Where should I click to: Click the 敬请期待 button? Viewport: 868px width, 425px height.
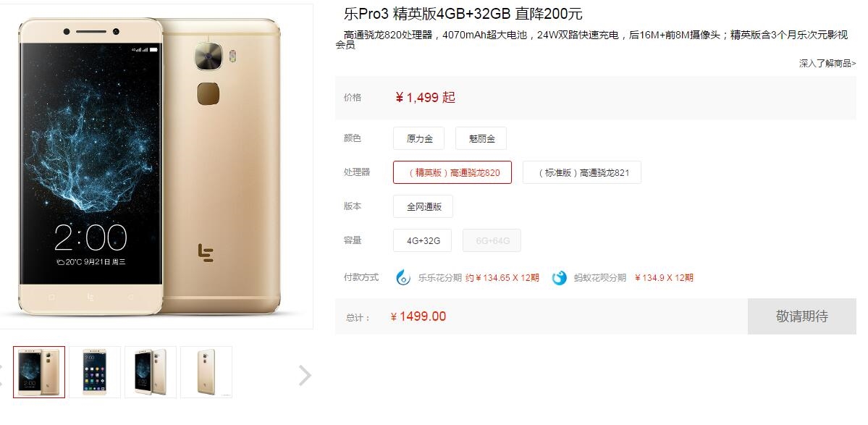tap(801, 316)
